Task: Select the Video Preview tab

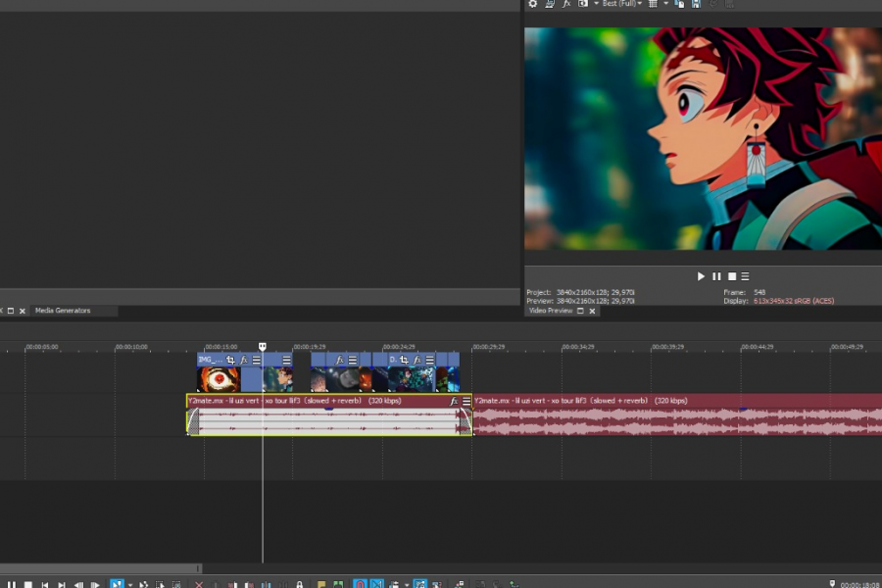Action: (x=551, y=311)
